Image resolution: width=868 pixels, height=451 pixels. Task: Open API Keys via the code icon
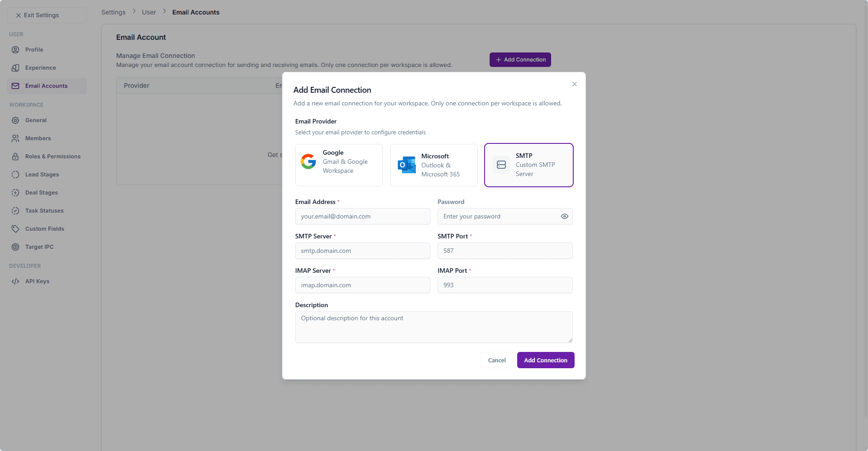click(15, 281)
